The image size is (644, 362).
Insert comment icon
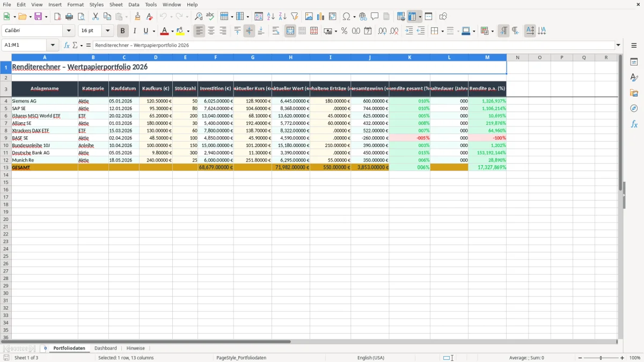click(x=375, y=17)
